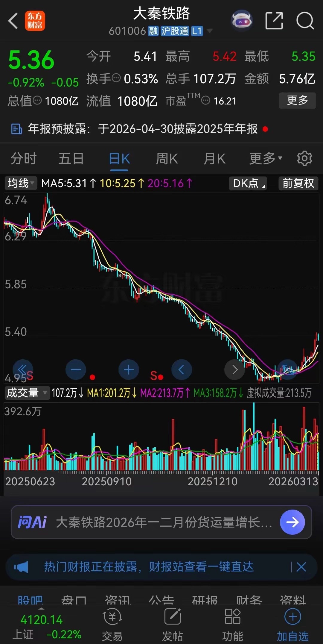
Task: Submit the AI query arrow button
Action: (x=292, y=522)
